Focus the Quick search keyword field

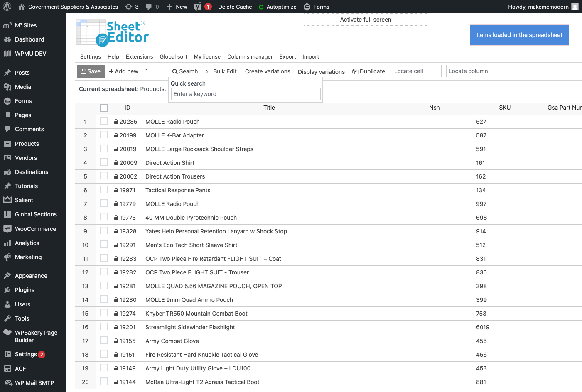[x=246, y=94]
